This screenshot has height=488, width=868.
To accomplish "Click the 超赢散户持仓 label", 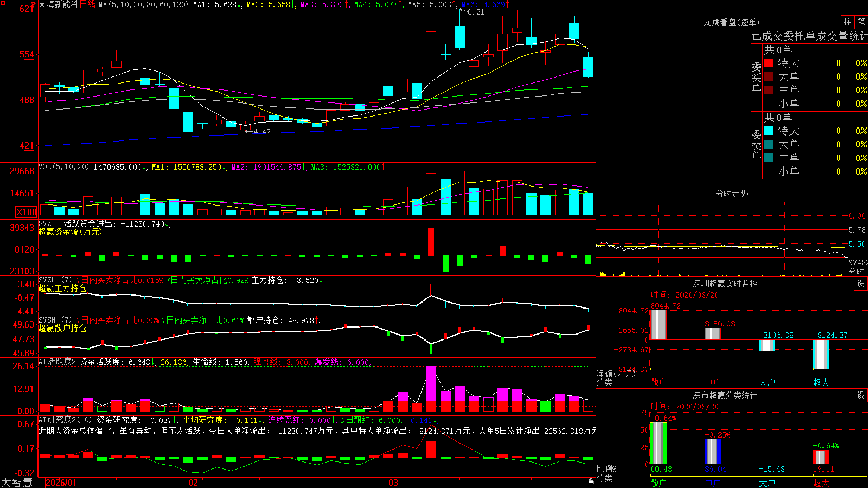I will [62, 328].
